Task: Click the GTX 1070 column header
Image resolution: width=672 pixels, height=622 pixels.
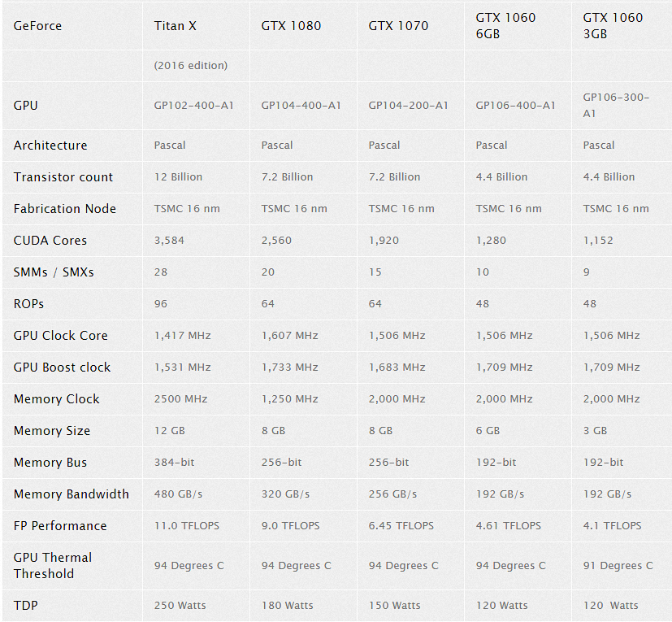Action: 398,26
